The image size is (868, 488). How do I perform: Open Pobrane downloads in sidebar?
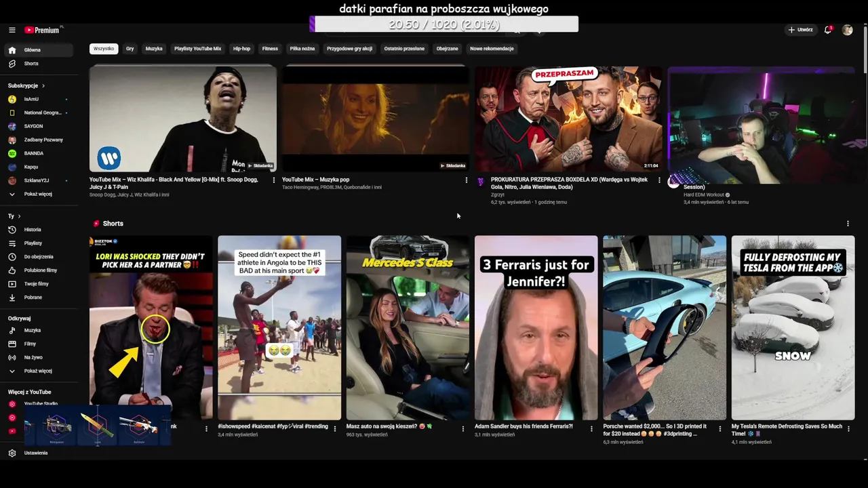coord(40,298)
